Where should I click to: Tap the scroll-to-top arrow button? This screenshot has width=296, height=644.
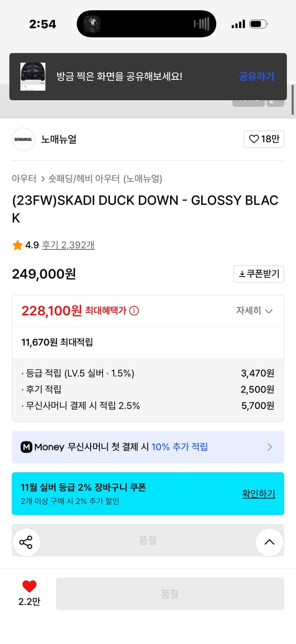tap(269, 542)
